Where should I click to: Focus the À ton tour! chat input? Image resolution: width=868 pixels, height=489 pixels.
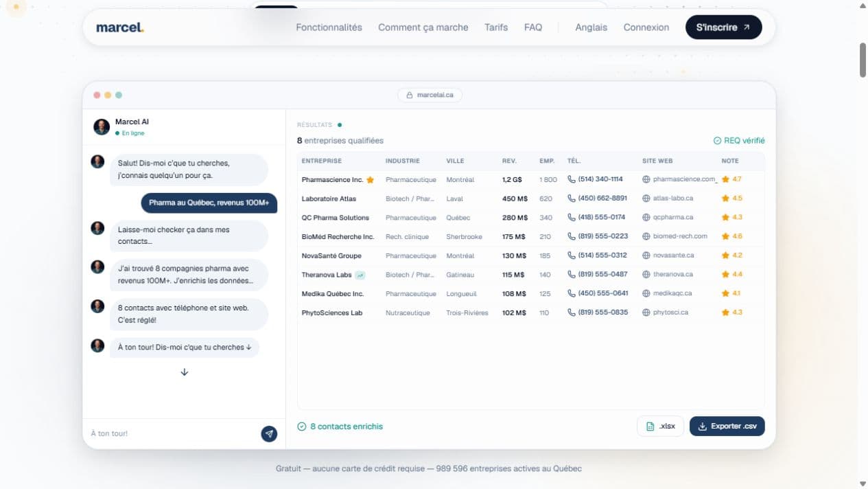pyautogui.click(x=172, y=433)
